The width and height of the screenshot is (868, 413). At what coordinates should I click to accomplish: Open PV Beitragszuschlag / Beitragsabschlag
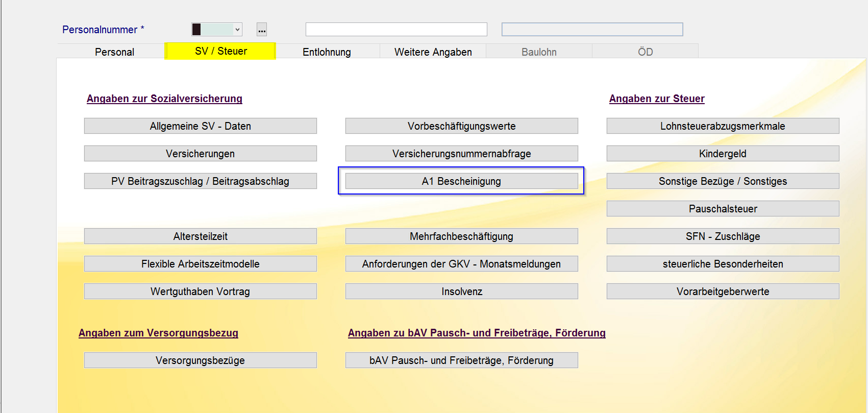[x=200, y=181]
